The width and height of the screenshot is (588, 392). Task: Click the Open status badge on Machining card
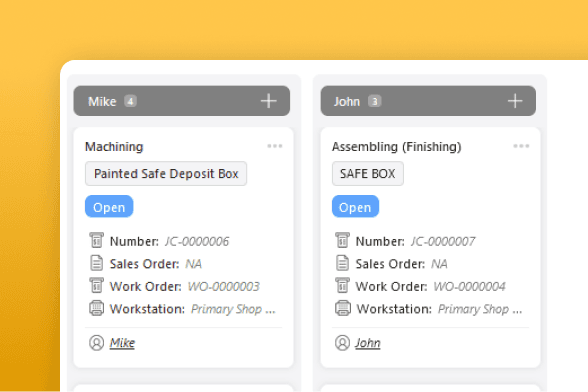click(x=109, y=206)
